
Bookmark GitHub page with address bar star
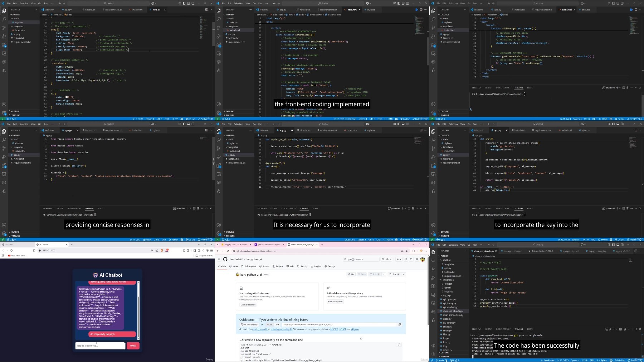click(407, 251)
